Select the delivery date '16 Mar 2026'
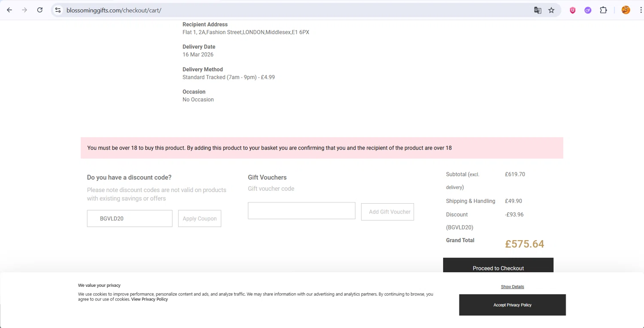The height and width of the screenshot is (328, 644). (x=198, y=55)
